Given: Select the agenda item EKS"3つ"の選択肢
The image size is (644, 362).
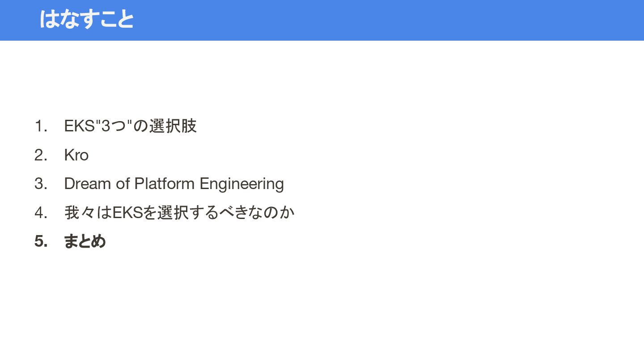Looking at the screenshot, I should coord(130,126).
